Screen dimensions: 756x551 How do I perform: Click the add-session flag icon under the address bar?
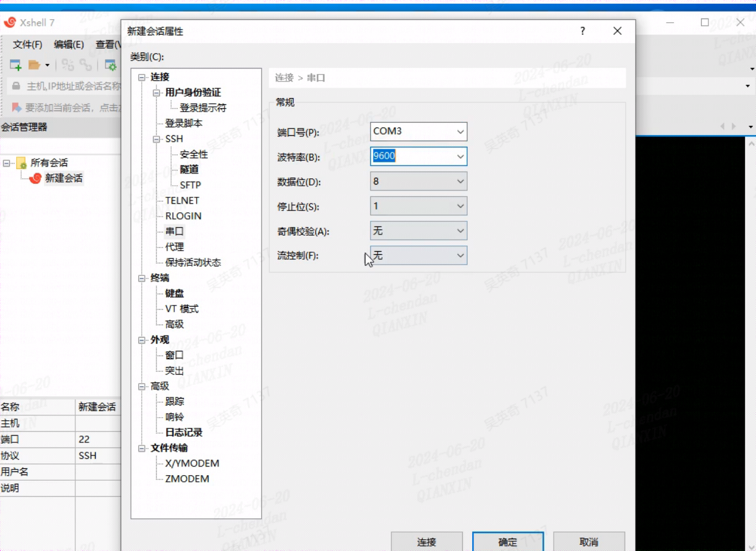coord(17,107)
